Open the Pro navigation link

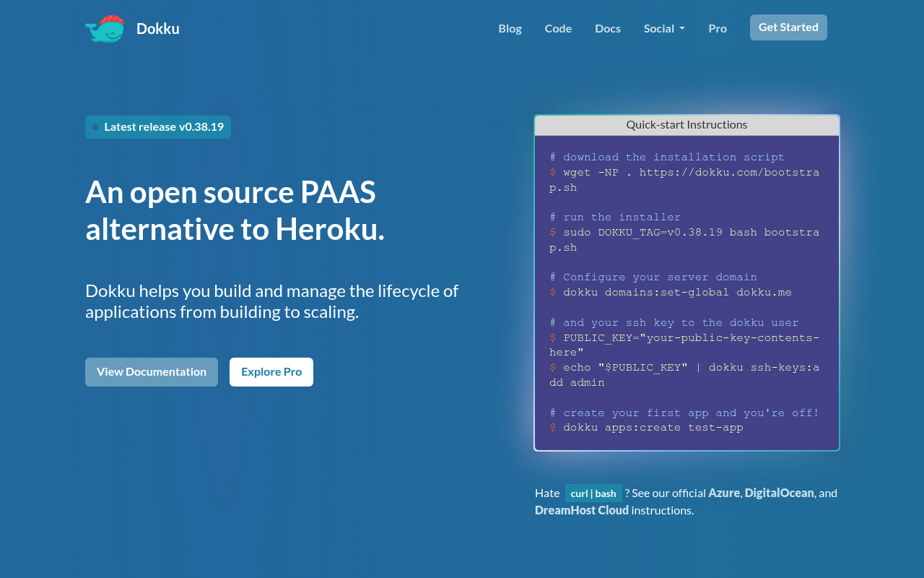pos(718,28)
